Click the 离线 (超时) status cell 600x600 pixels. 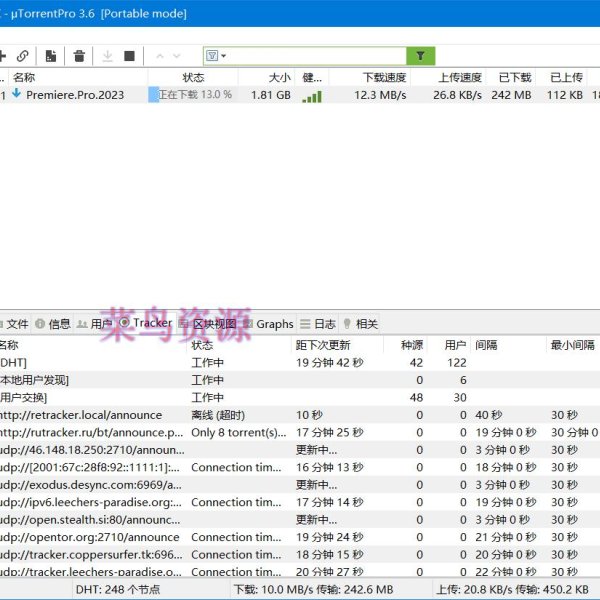coord(218,415)
